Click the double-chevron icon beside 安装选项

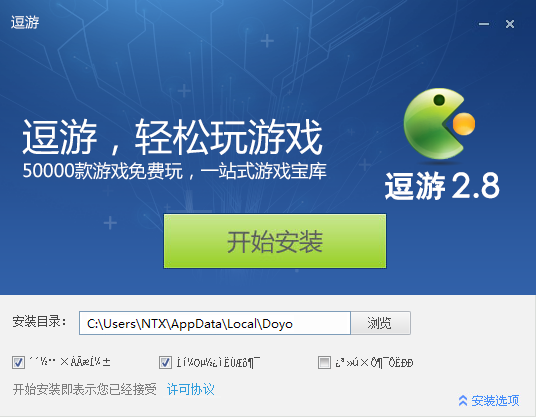click(x=463, y=401)
